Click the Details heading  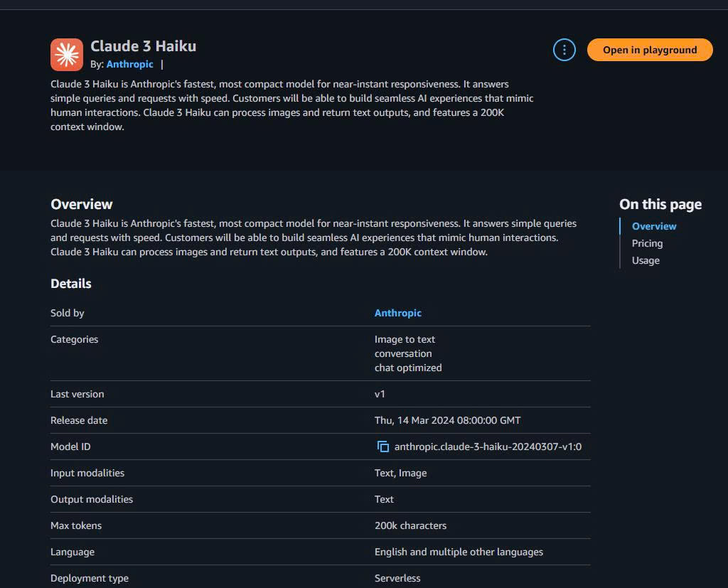(70, 284)
